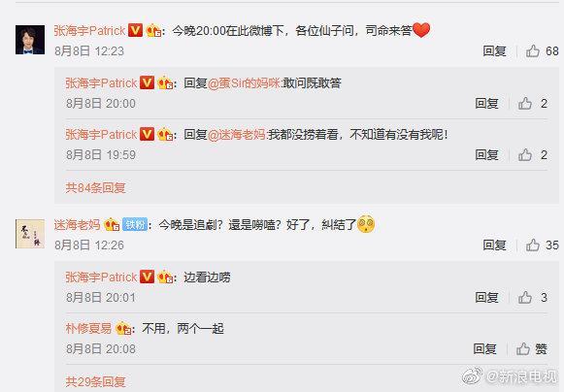
Task: Reply to 迷海老妈's 12:26 comment
Action: (x=494, y=245)
